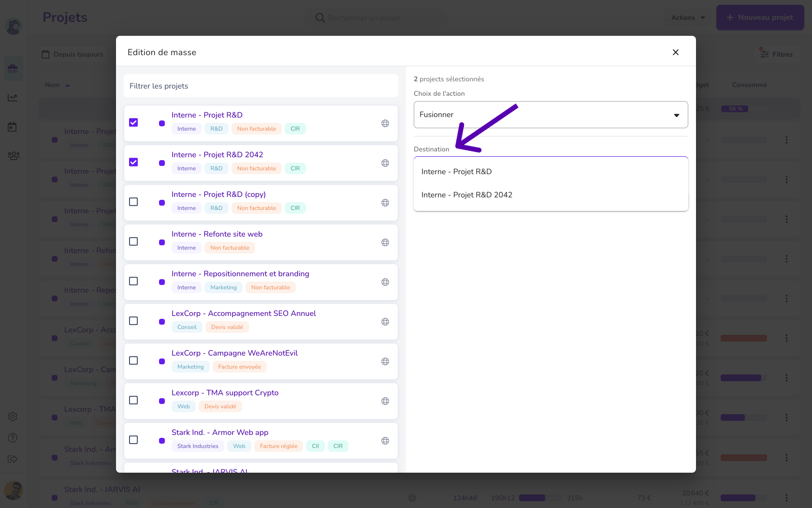Check Interne - Repositionnement et branding checkbox
This screenshot has width=812, height=508.
133,281
